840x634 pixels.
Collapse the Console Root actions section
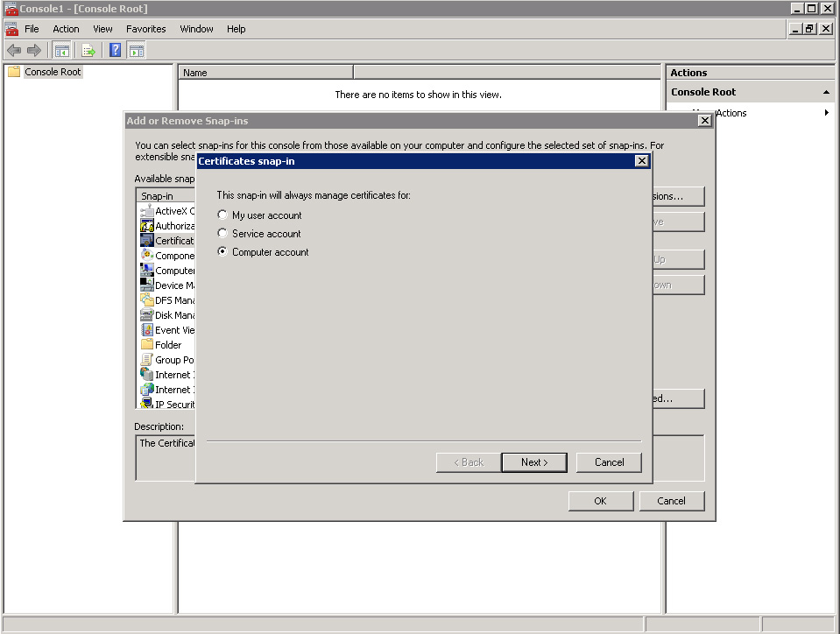pos(826,92)
